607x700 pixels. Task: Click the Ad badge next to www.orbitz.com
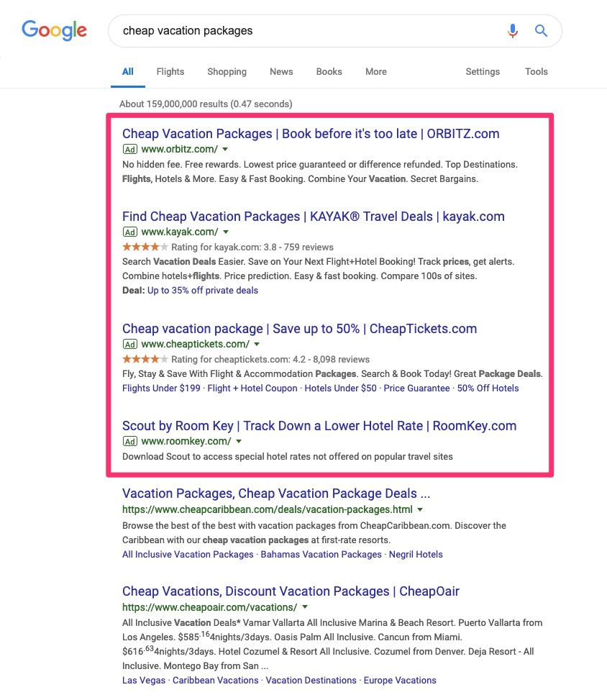coord(129,149)
